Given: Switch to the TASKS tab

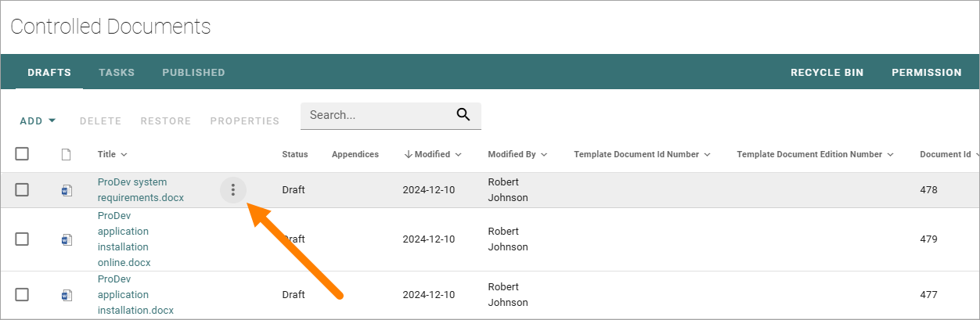Looking at the screenshot, I should pyautogui.click(x=117, y=73).
